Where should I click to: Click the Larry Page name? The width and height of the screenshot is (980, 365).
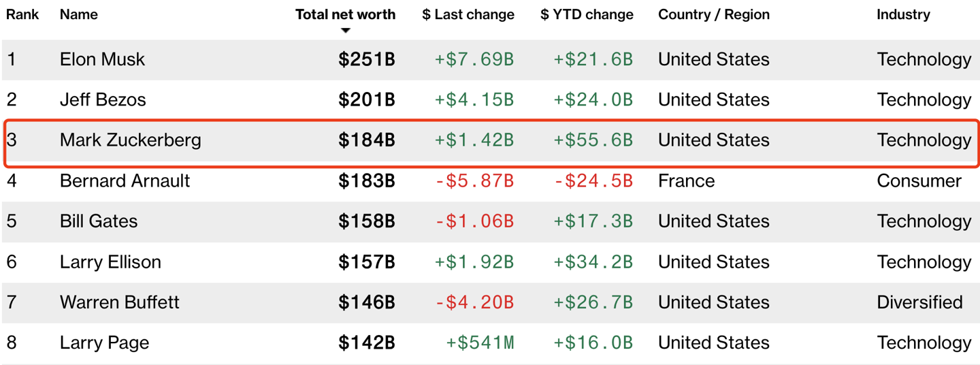pyautogui.click(x=104, y=343)
